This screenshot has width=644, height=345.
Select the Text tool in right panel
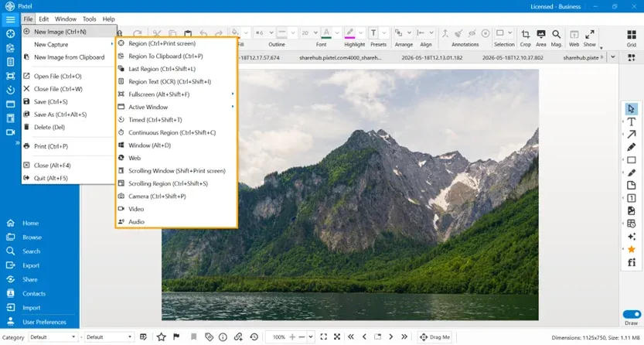pyautogui.click(x=632, y=121)
